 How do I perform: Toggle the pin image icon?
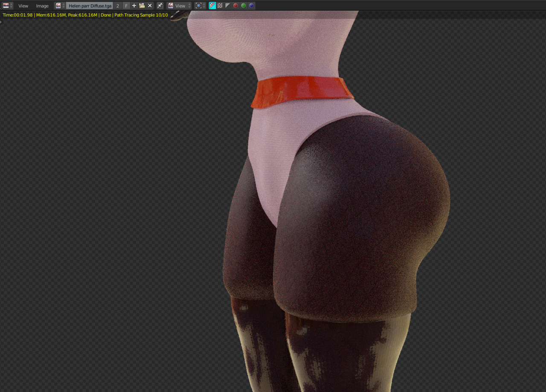160,6
